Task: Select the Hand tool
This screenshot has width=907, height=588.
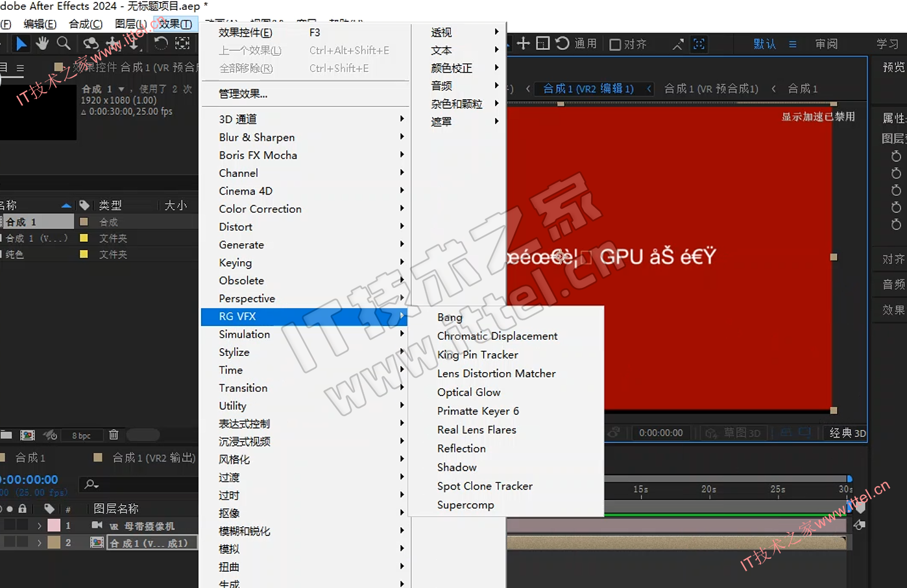Action: point(42,43)
